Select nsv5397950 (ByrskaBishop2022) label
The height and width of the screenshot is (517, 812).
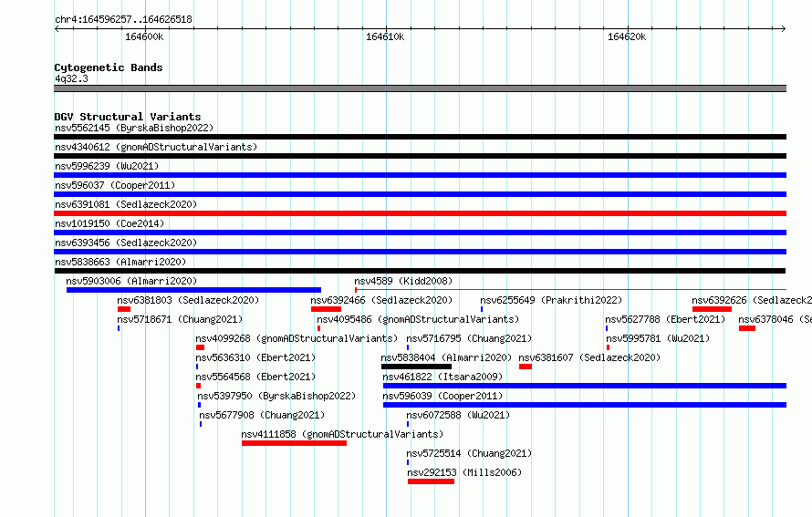point(276,396)
